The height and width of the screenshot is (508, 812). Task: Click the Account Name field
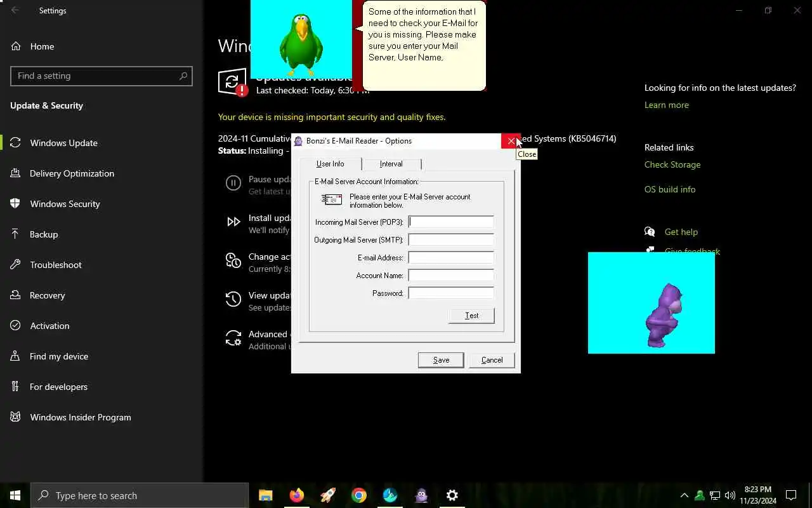[451, 275]
